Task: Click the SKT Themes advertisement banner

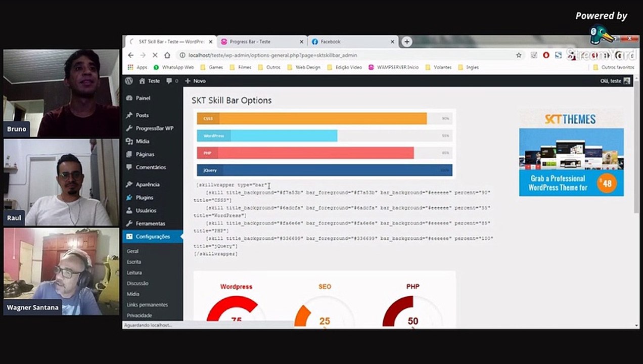Action: coord(571,153)
